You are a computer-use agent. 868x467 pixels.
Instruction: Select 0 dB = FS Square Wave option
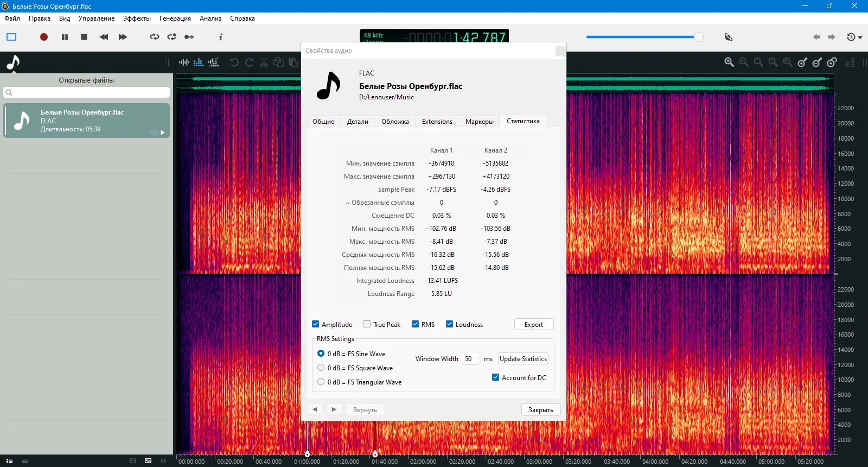pyautogui.click(x=321, y=368)
